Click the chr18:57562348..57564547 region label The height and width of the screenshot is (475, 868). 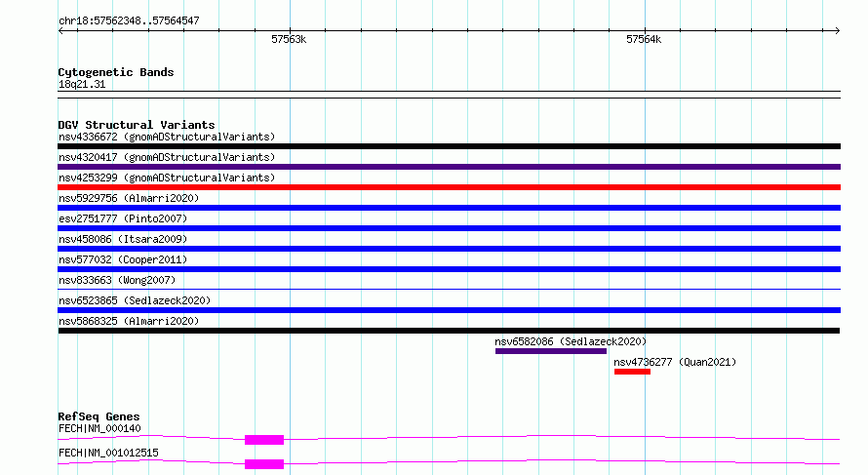pos(129,20)
